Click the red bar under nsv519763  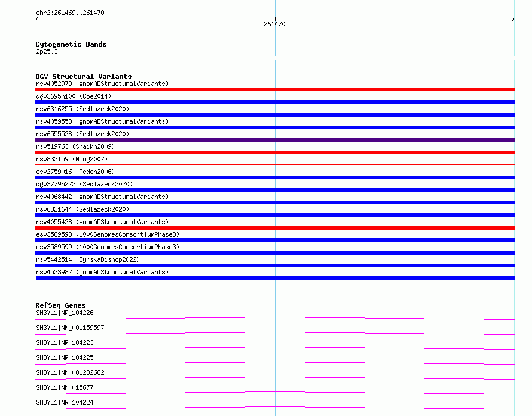275,152
